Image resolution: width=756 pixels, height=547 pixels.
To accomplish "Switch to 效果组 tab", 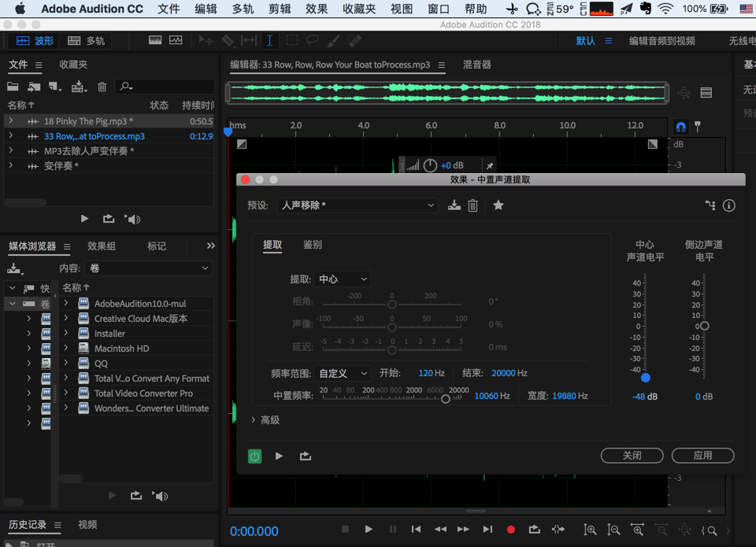I will pos(102,246).
